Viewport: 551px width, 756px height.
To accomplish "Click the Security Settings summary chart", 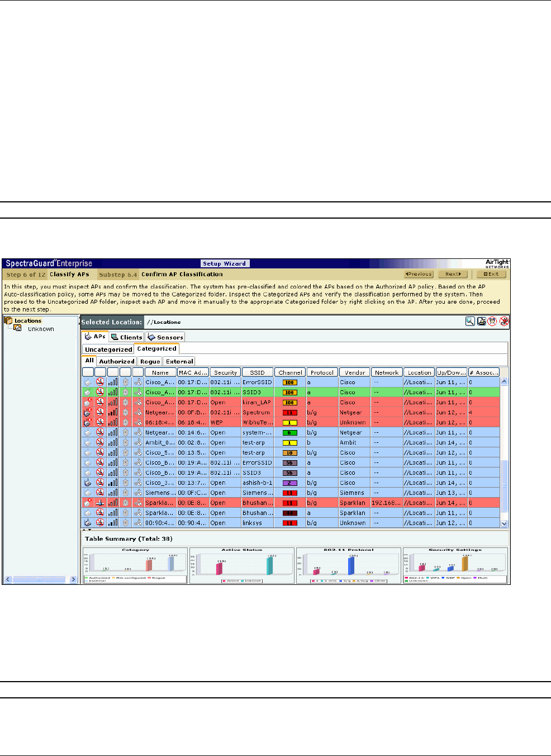I will [x=455, y=565].
